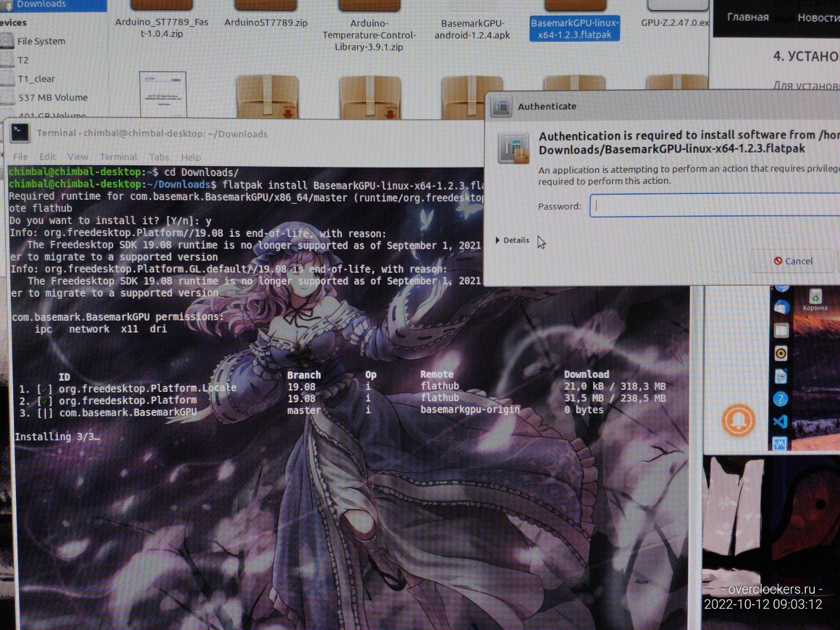Screen dimensions: 840x630
Task: Open the 537 MB Volume in sidebar
Action: tap(52, 98)
